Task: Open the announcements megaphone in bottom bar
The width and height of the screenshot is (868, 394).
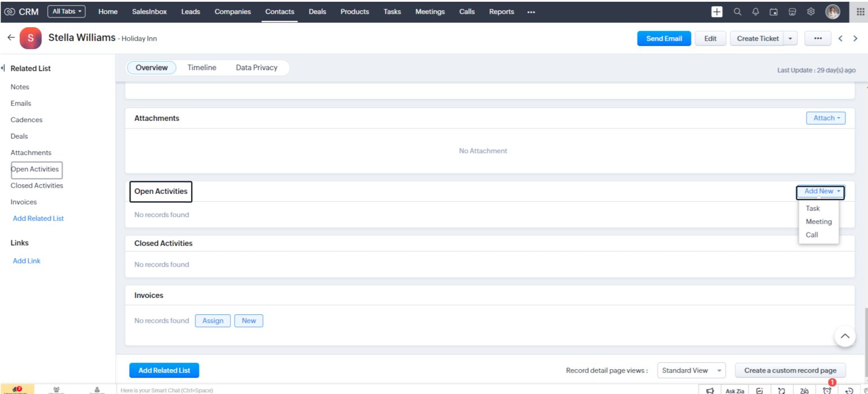Action: (x=710, y=390)
